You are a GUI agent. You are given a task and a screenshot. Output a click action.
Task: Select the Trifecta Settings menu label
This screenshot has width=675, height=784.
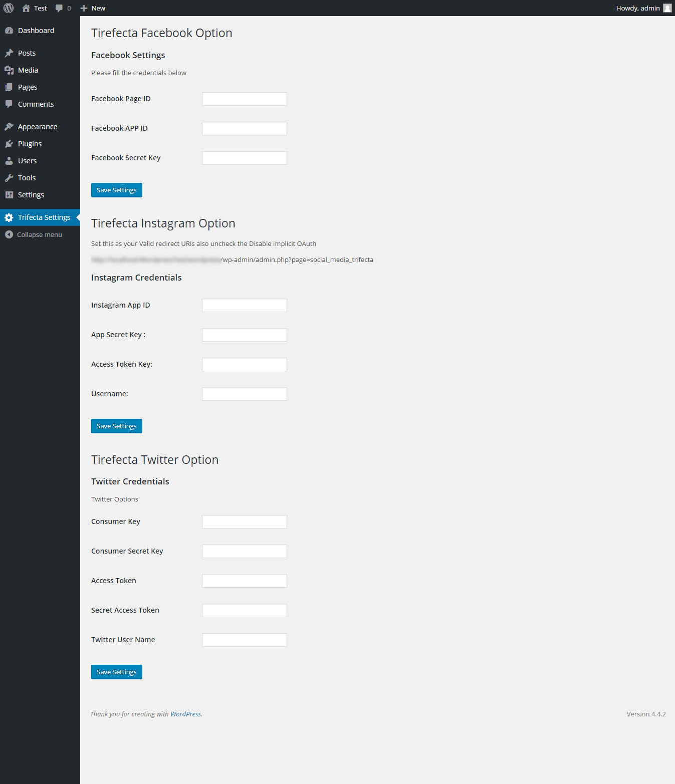point(44,217)
